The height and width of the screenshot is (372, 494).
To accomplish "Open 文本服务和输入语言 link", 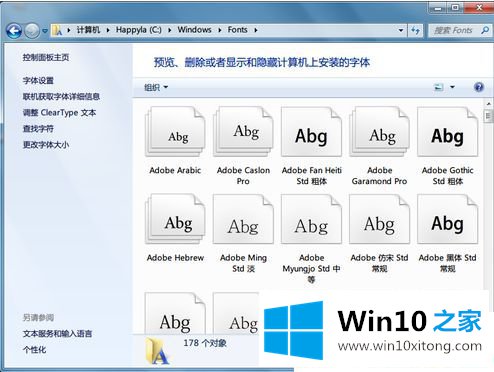I will pos(57,333).
